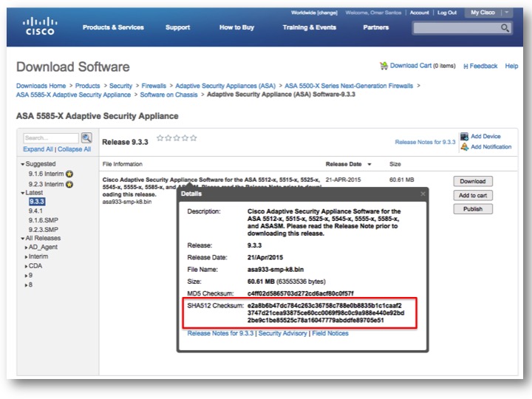Collapse the Latest tree section
This screenshot has height=399, width=532.
(x=23, y=193)
